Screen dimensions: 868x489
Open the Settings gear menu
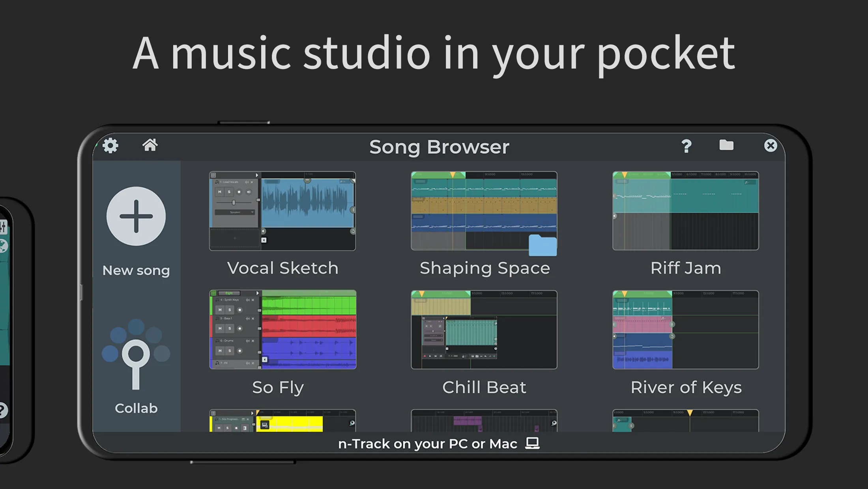click(x=110, y=145)
